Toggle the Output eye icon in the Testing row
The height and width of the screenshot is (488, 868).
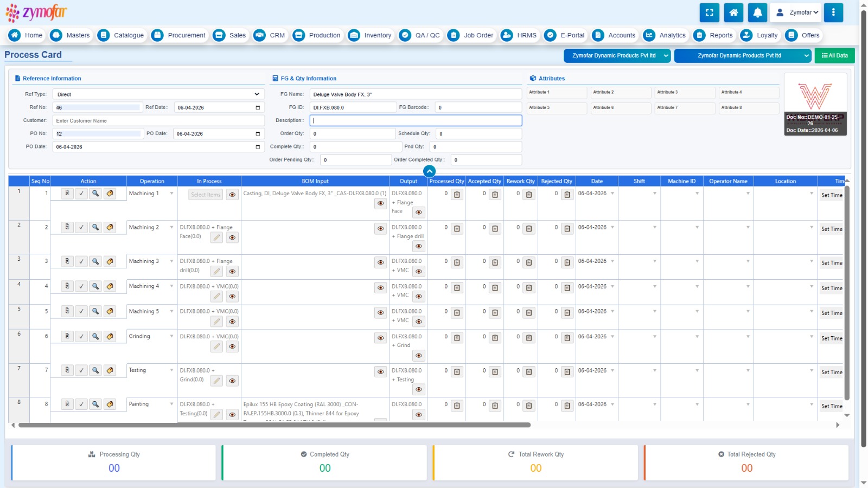(x=418, y=389)
